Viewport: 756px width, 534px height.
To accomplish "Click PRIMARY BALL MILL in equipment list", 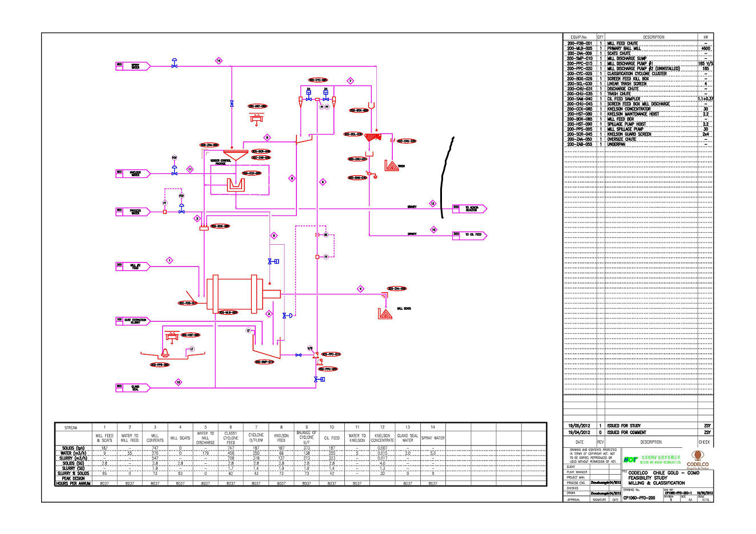I will 624,48.
